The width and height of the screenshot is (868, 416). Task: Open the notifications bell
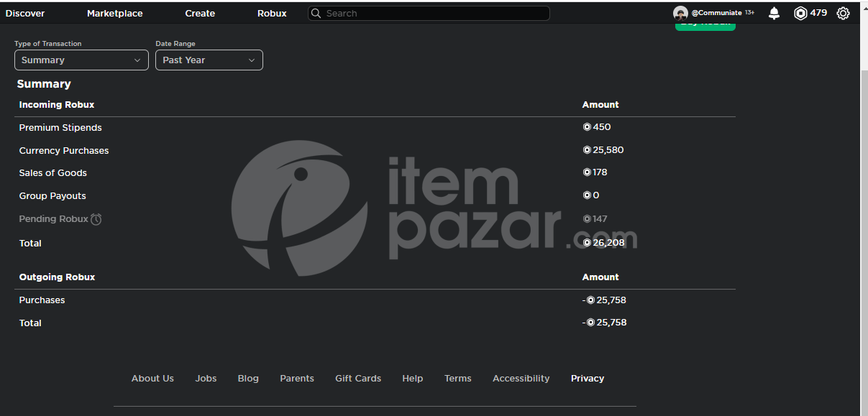tap(774, 13)
